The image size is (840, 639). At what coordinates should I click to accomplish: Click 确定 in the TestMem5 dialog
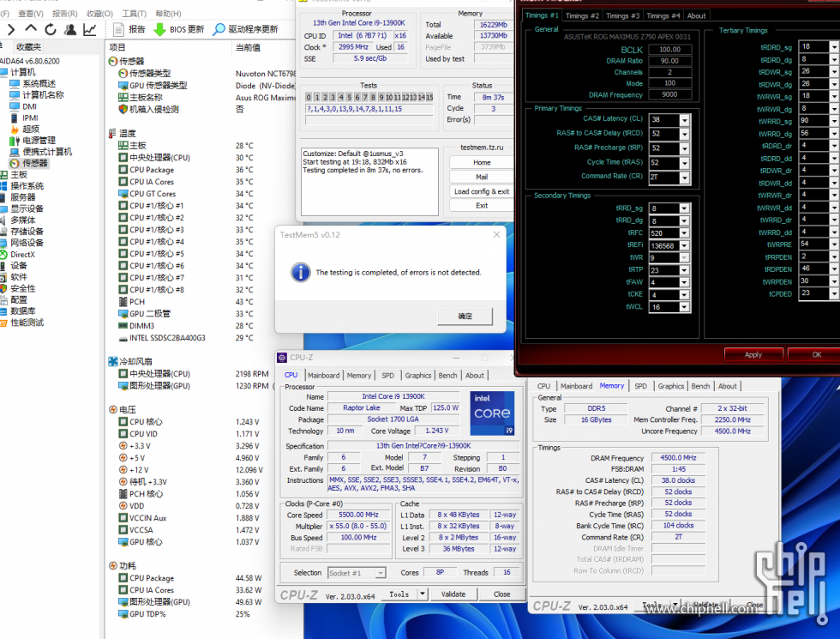click(x=465, y=316)
